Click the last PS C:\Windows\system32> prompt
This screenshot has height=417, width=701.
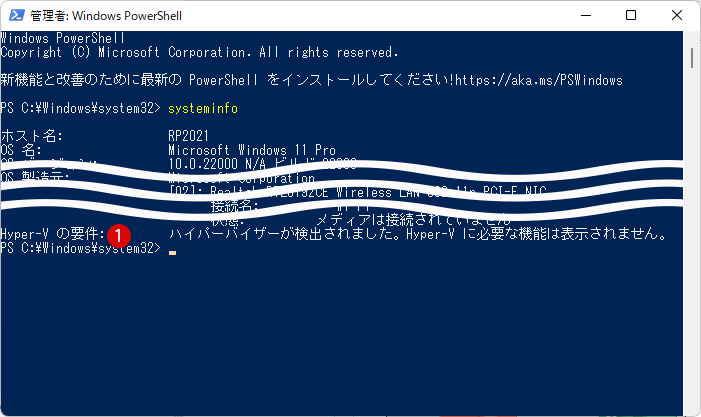coord(80,248)
